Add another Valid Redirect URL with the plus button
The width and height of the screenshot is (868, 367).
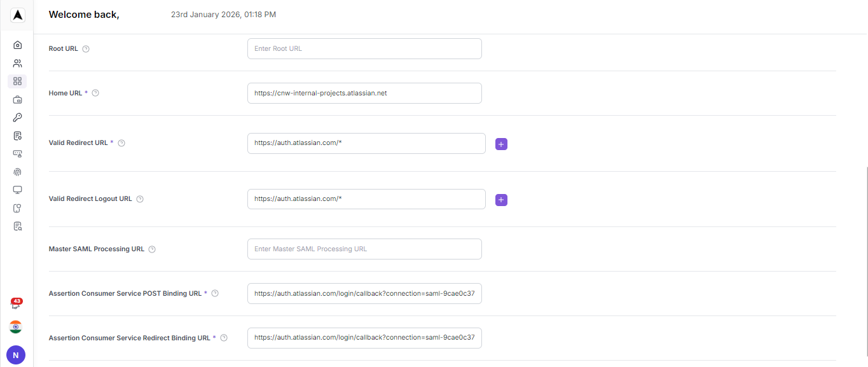click(501, 144)
